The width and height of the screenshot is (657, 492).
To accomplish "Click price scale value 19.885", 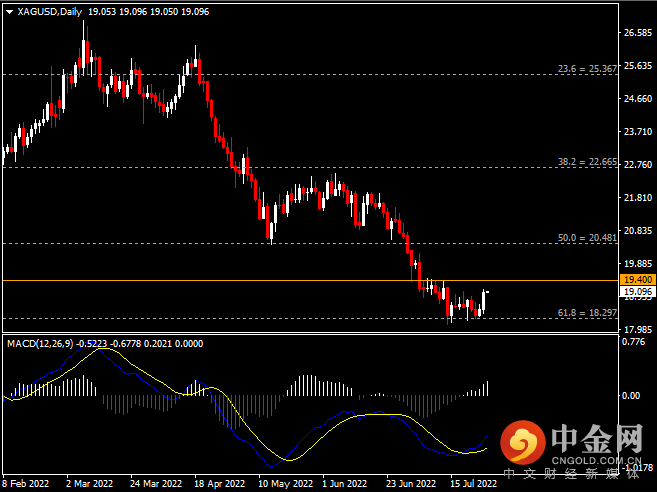I will click(638, 264).
